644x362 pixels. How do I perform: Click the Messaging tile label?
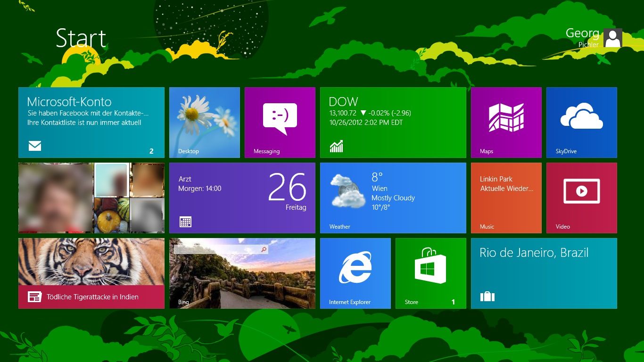click(266, 151)
